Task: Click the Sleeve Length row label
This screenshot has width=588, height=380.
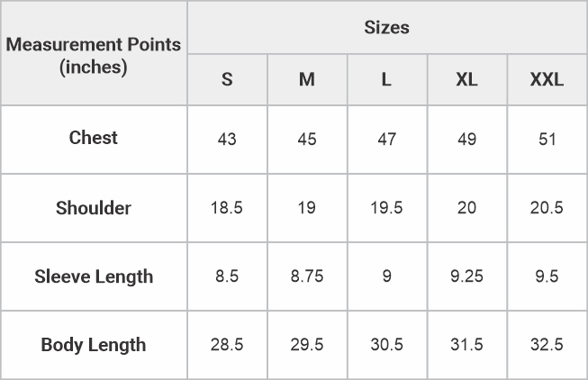Action: tap(94, 276)
